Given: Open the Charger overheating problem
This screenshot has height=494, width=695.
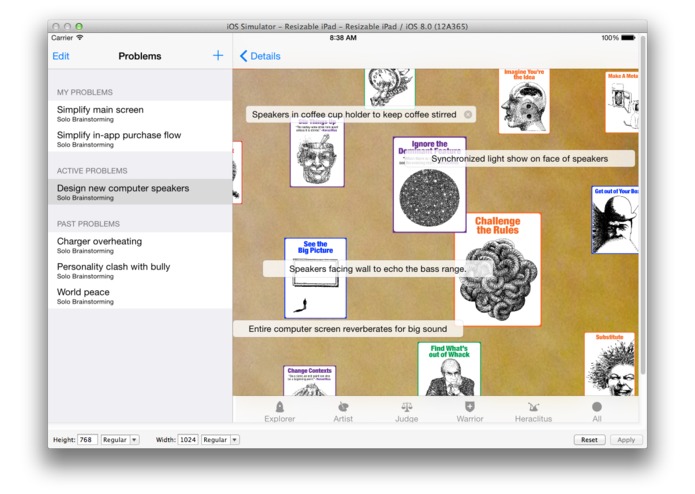Looking at the screenshot, I should [140, 245].
